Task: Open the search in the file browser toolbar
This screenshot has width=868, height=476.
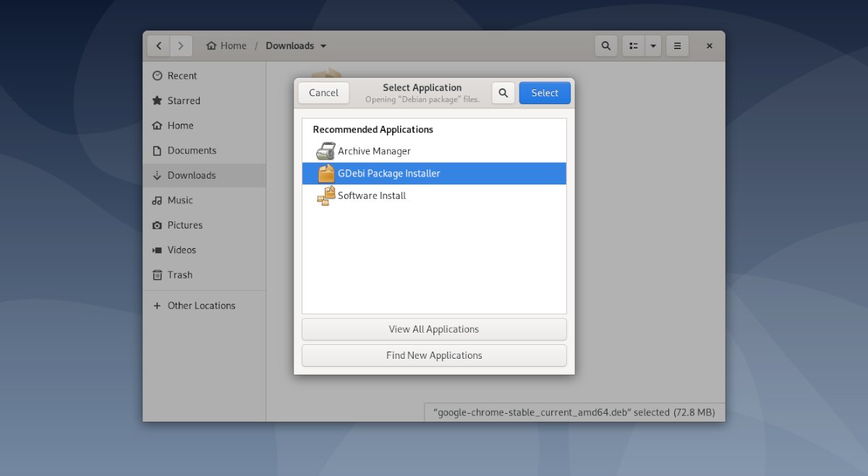Action: coord(605,46)
